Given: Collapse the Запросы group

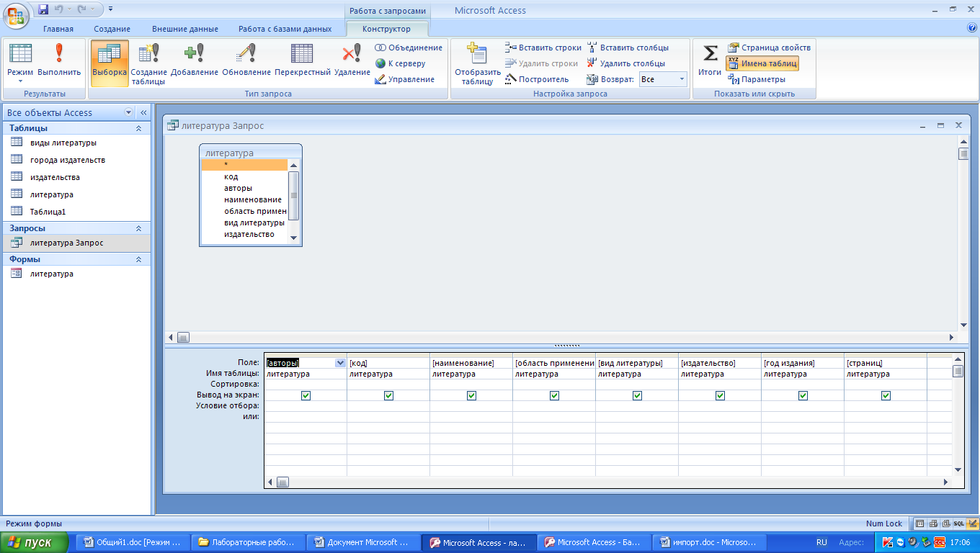Looking at the screenshot, I should [139, 228].
